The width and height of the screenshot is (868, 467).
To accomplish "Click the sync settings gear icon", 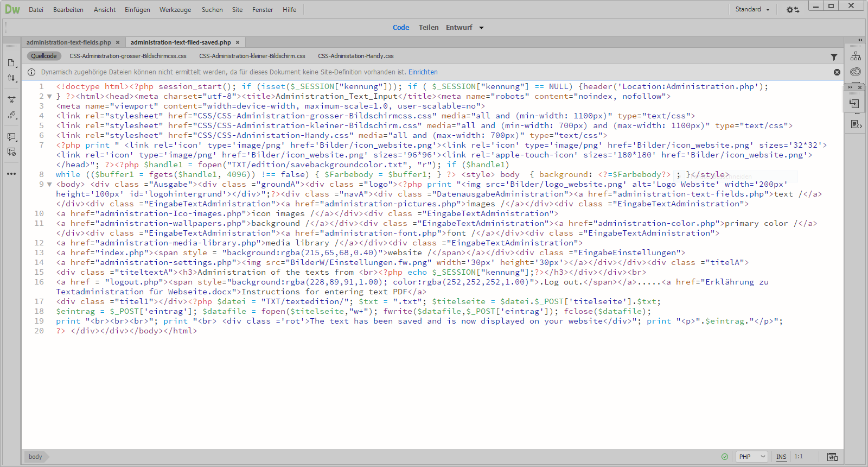I will point(793,10).
